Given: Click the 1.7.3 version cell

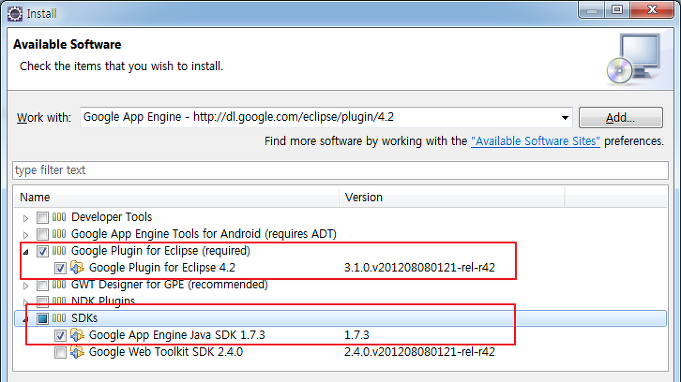Looking at the screenshot, I should tap(357, 335).
